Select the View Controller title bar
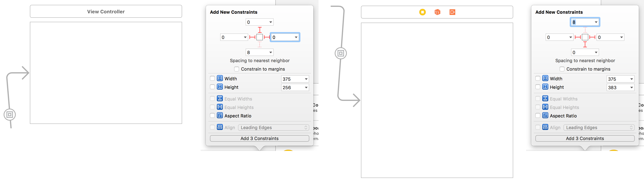Image resolution: width=644 pixels, height=182 pixels. tap(106, 12)
